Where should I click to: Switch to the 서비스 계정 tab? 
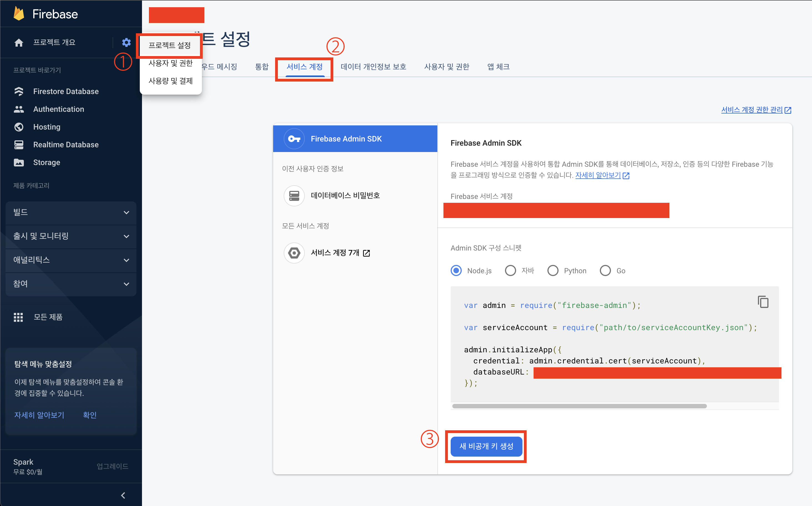click(x=304, y=67)
